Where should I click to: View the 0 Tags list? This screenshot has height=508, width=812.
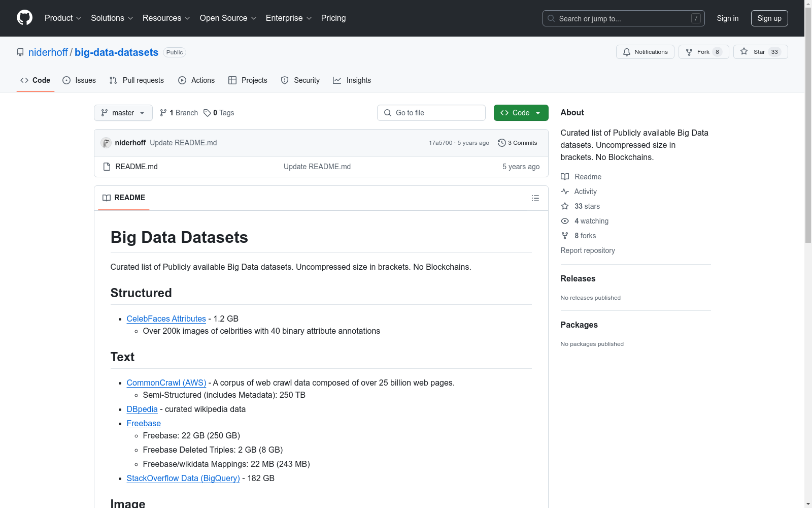click(219, 113)
